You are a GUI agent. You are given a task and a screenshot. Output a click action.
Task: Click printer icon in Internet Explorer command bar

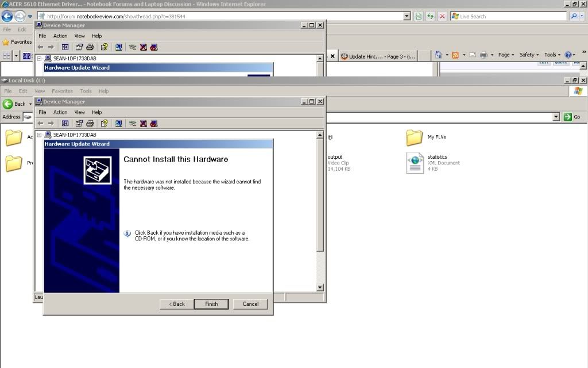tap(483, 55)
